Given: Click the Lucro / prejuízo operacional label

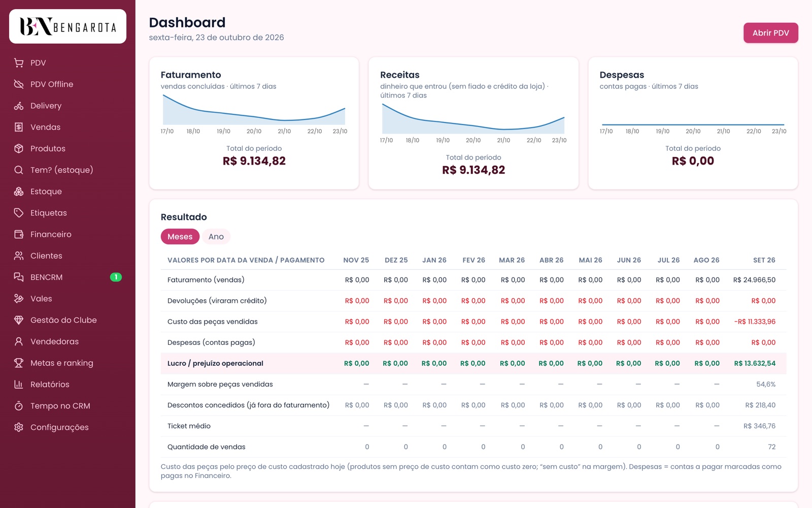Looking at the screenshot, I should click(x=215, y=363).
